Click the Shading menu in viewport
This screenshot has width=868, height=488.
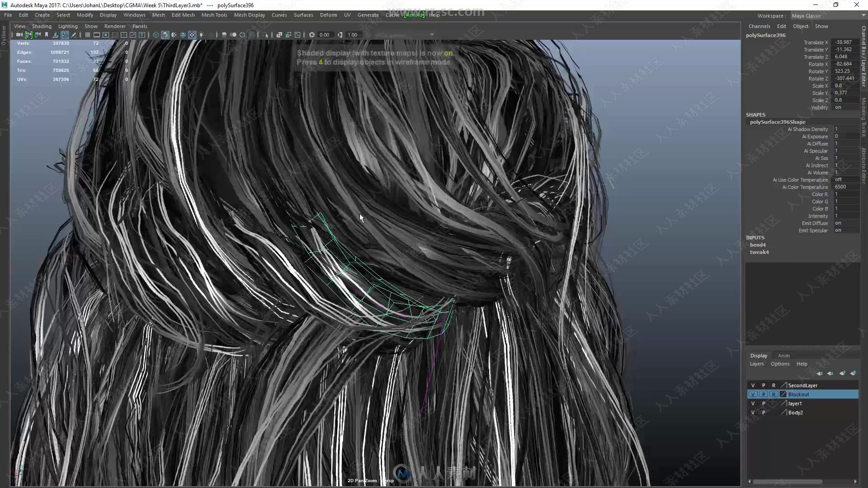point(41,26)
